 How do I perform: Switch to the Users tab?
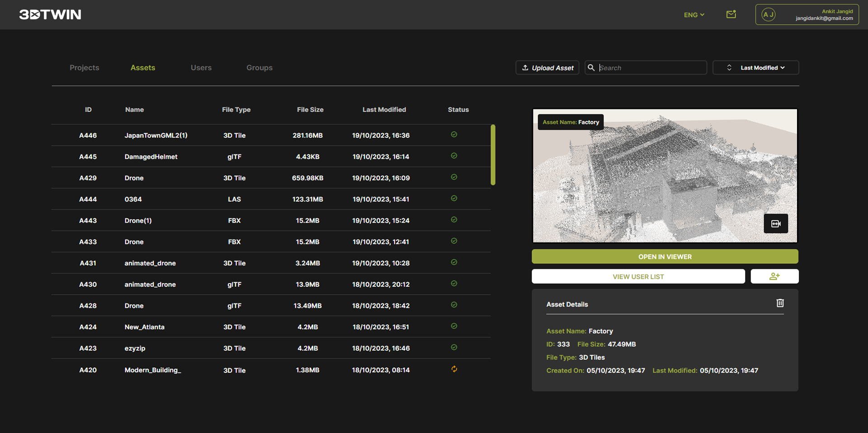pyautogui.click(x=201, y=67)
